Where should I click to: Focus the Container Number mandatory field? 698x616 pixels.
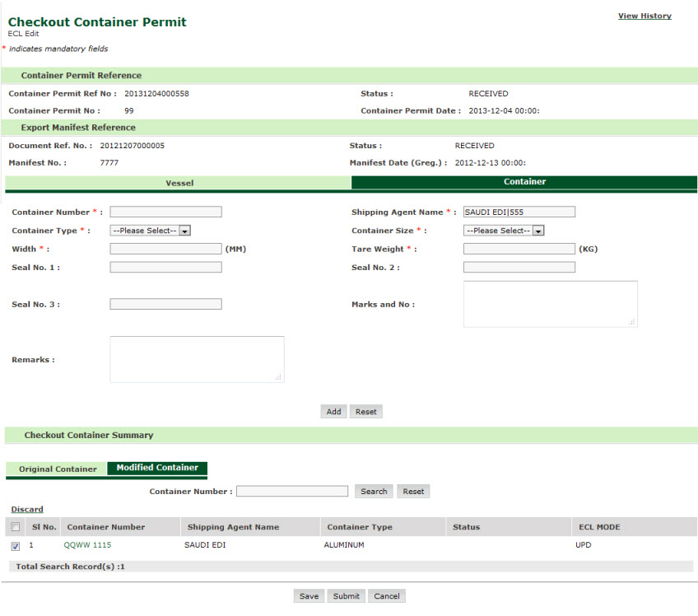(x=165, y=212)
